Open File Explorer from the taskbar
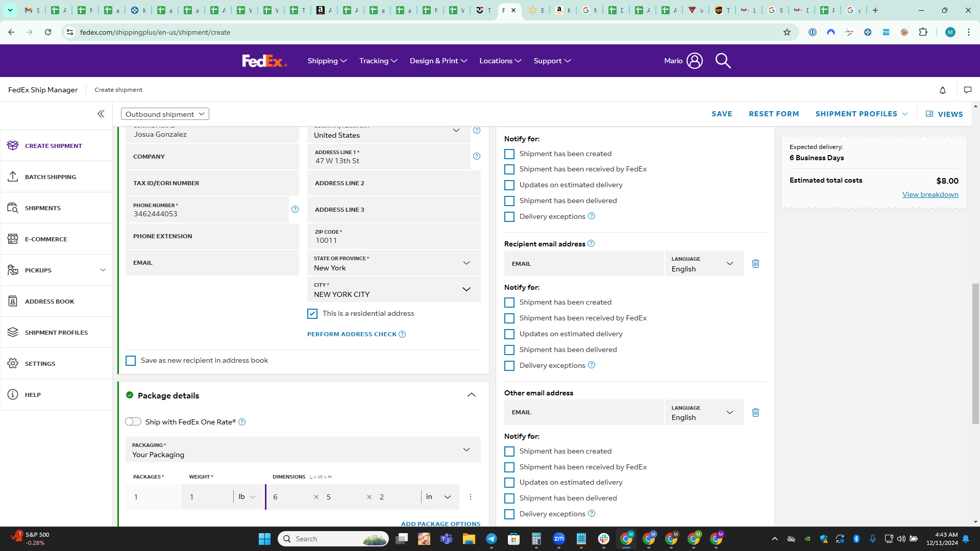This screenshot has height=551, width=980. pyautogui.click(x=469, y=539)
